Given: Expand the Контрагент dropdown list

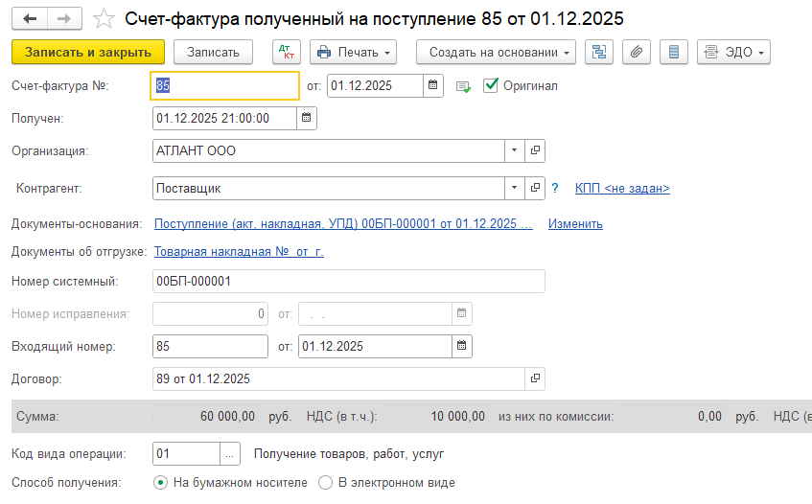Looking at the screenshot, I should tap(514, 188).
